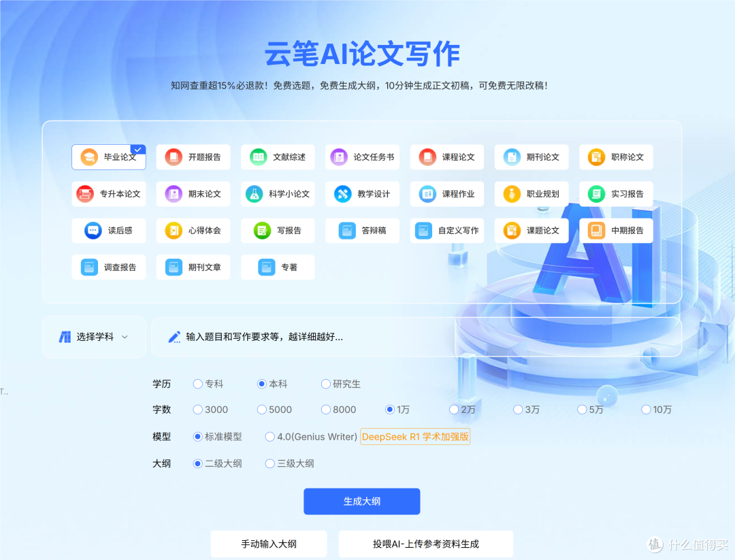Select the 职称论文 orange icon
Viewport: 735px width, 560px height.
click(596, 157)
